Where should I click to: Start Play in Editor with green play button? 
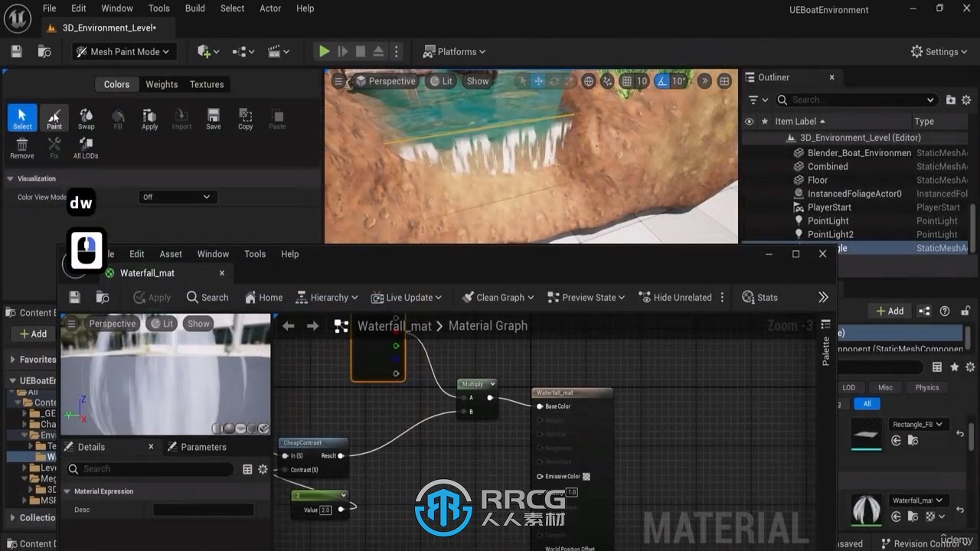pyautogui.click(x=324, y=51)
